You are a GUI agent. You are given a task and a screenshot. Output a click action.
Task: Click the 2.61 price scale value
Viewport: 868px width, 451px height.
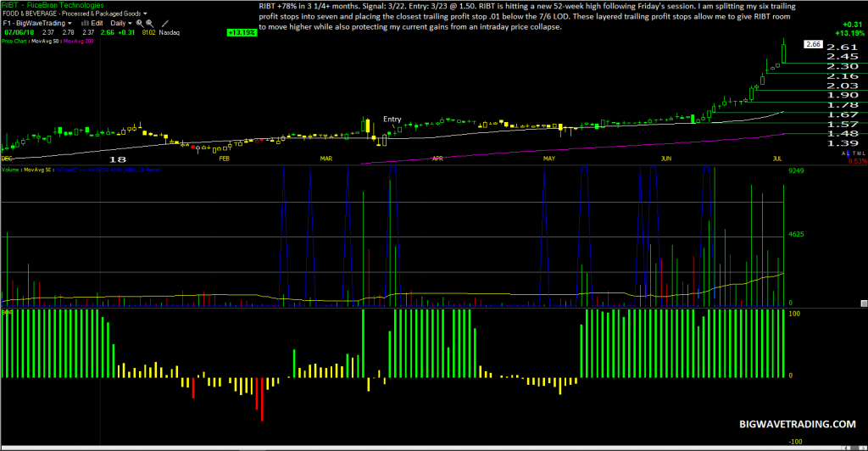click(x=842, y=47)
